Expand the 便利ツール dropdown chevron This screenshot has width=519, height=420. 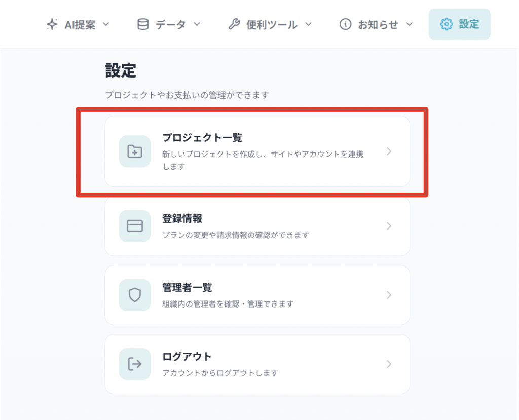[308, 24]
